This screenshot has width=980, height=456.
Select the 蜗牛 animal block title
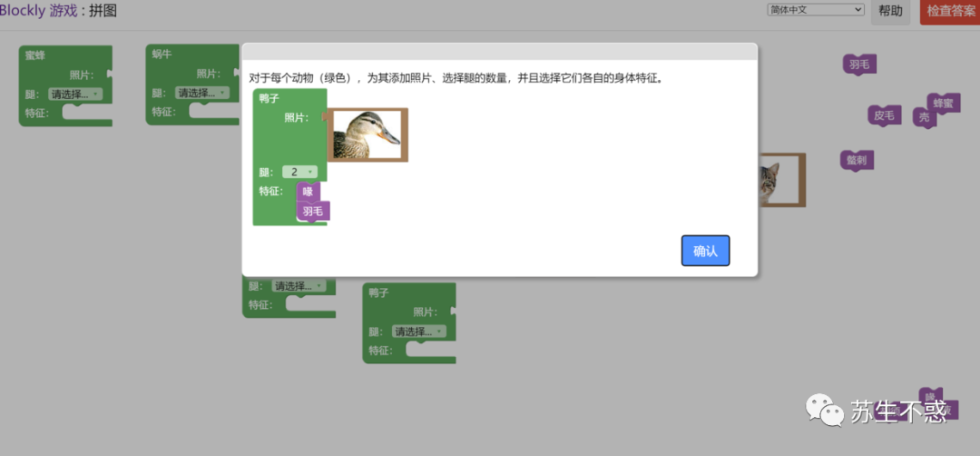click(x=162, y=54)
